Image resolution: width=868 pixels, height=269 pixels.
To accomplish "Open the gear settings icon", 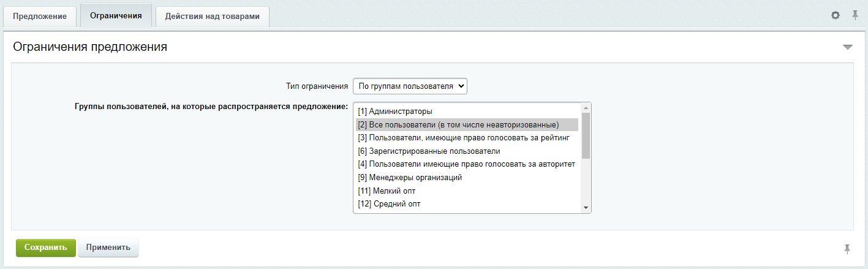I will 835,15.
